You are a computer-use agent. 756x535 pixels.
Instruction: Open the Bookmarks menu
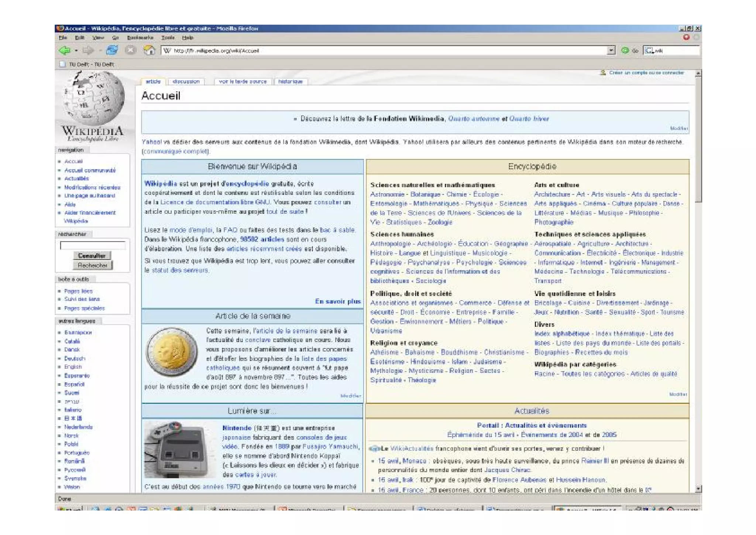coord(140,38)
